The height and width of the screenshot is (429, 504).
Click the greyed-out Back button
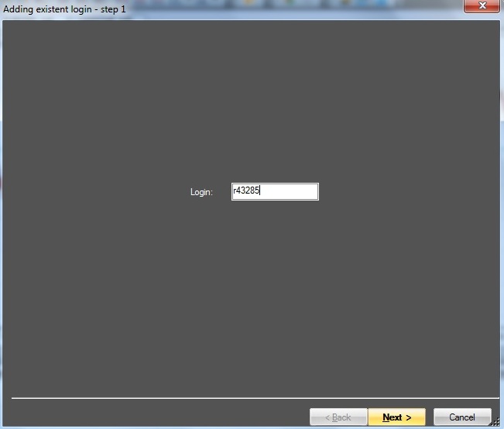(x=338, y=417)
